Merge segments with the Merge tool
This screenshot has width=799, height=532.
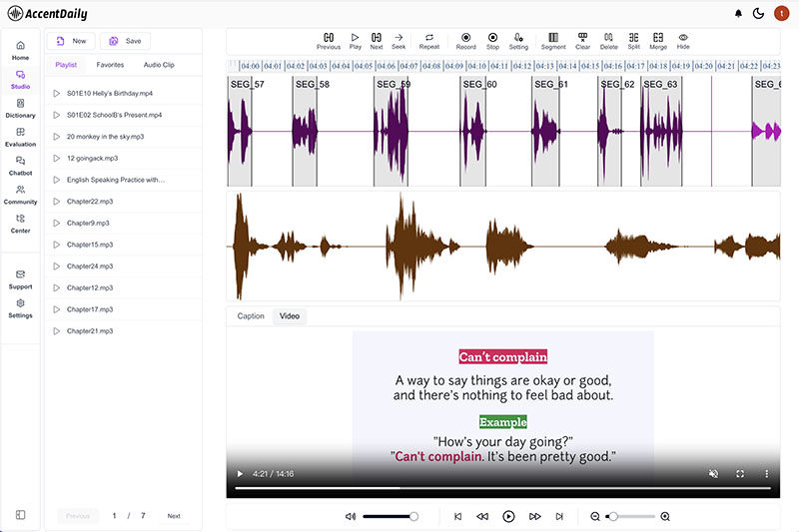[x=658, y=40]
